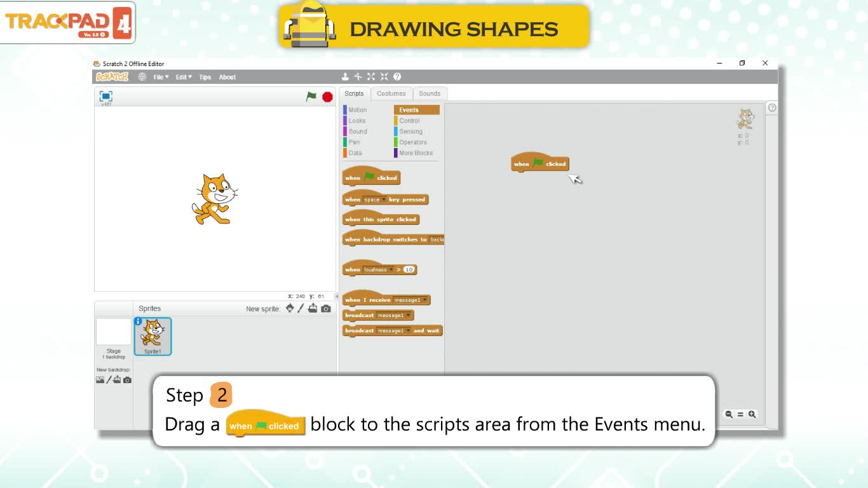868x488 pixels.
Task: Open the globe language selector
Action: (142, 77)
